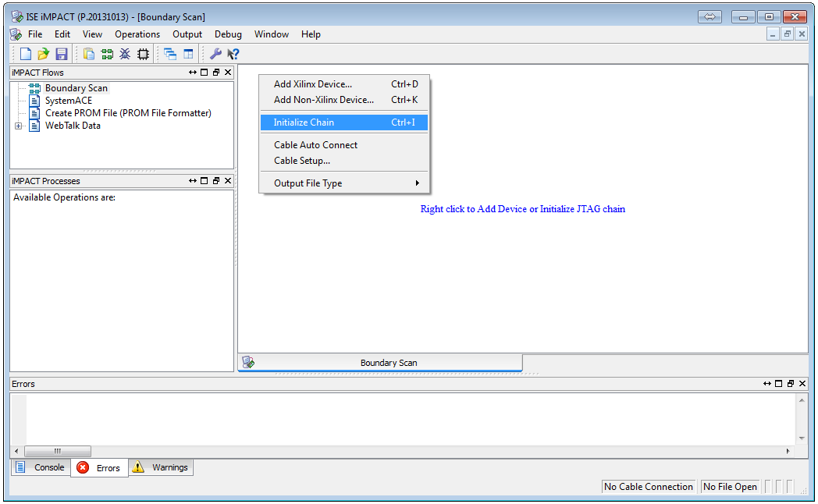This screenshot has width=818, height=504.
Task: Click the New project toolbar icon
Action: pyautogui.click(x=26, y=54)
